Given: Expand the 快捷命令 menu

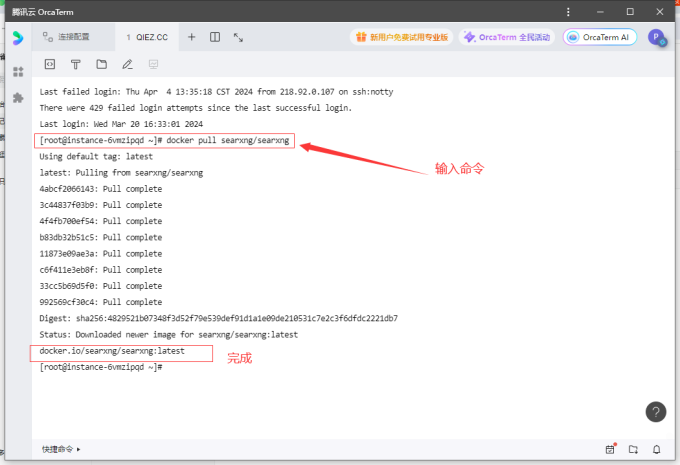Looking at the screenshot, I should click(61, 449).
